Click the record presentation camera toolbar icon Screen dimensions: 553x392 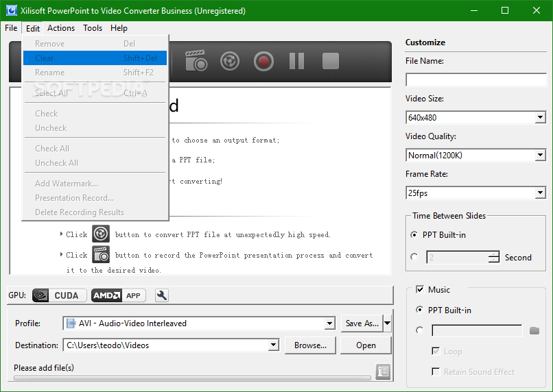point(196,61)
